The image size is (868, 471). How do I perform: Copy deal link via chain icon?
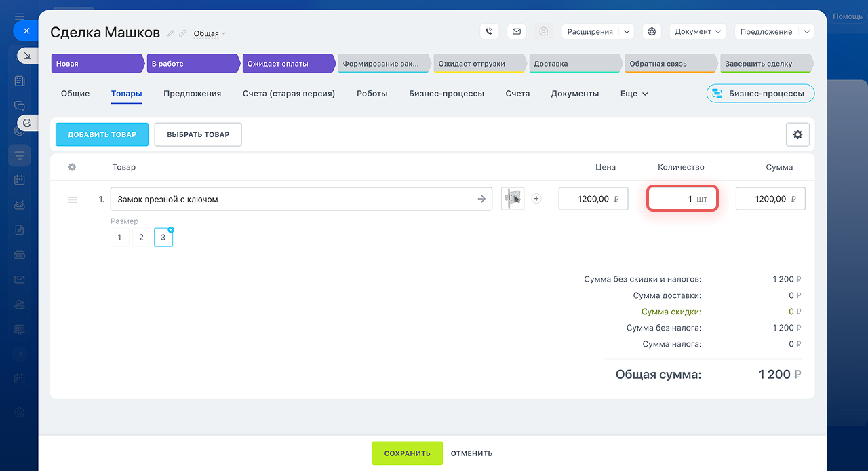tap(182, 33)
